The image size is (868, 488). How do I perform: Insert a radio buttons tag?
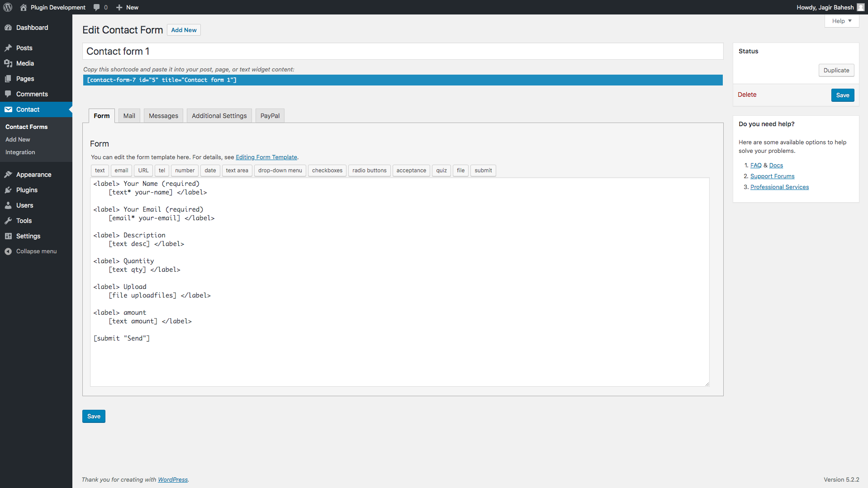370,171
